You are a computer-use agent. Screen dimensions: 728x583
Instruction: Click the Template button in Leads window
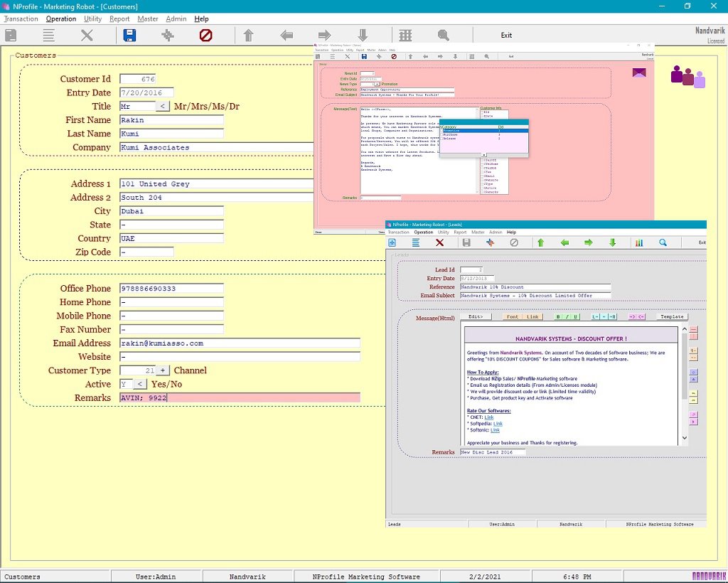[672, 316]
